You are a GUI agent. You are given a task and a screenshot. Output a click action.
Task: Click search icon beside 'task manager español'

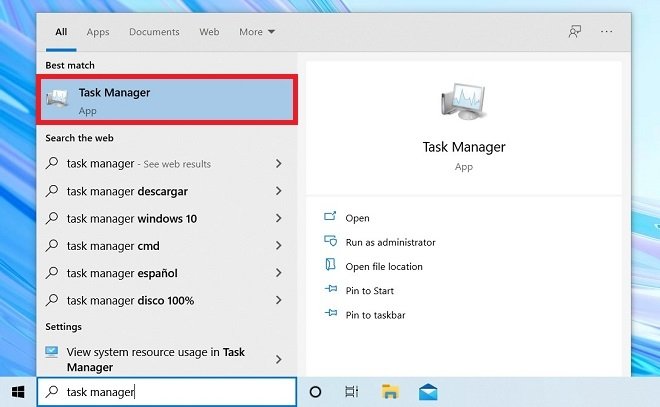[52, 273]
